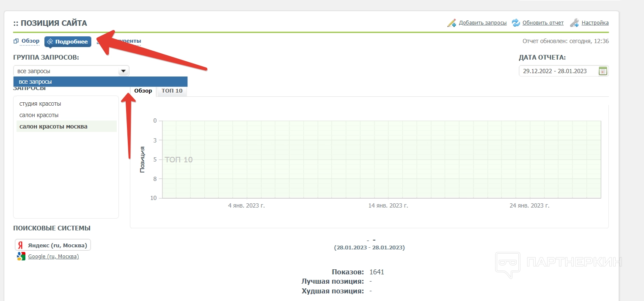The image size is (644, 301).
Task: Choose Google (ru, Москва) search engine
Action: 53,256
